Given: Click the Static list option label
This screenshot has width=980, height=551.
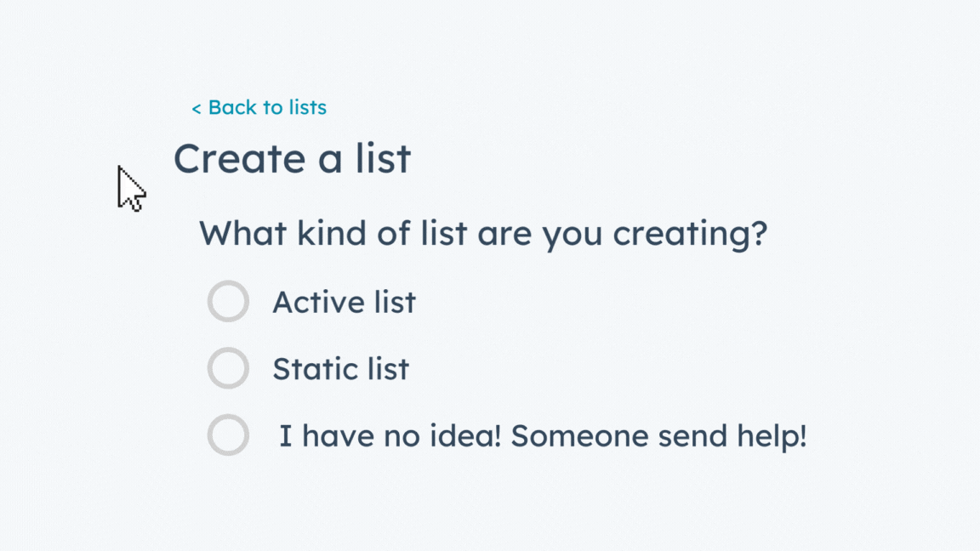Looking at the screenshot, I should [341, 368].
